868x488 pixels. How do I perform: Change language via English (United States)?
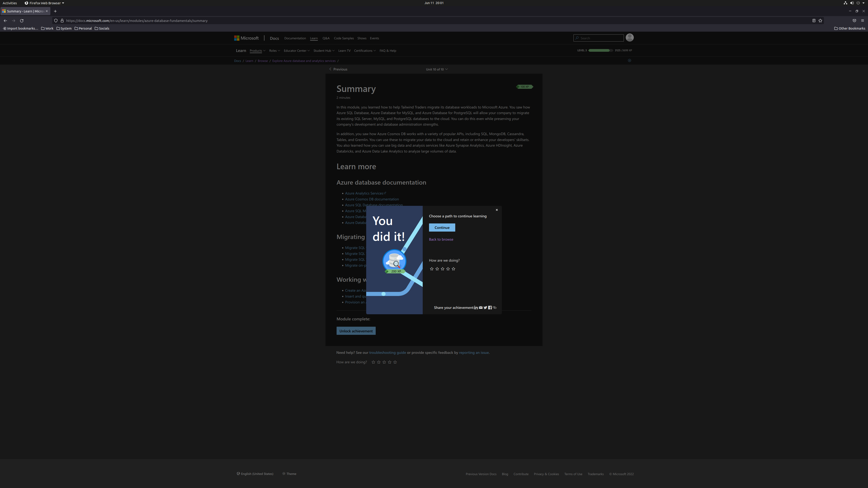(x=255, y=474)
